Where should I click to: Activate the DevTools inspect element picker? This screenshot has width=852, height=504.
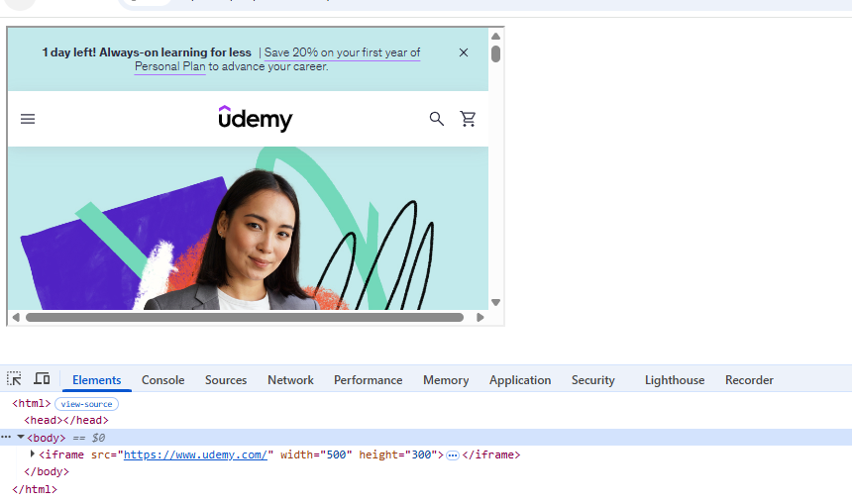click(x=14, y=378)
